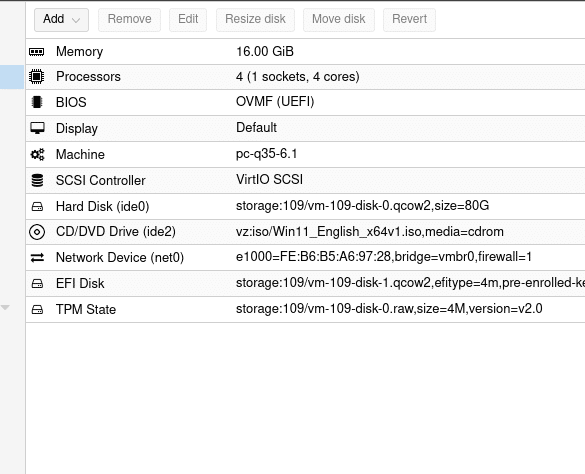Click the TPM State drive icon
The image size is (585, 474).
point(37,309)
